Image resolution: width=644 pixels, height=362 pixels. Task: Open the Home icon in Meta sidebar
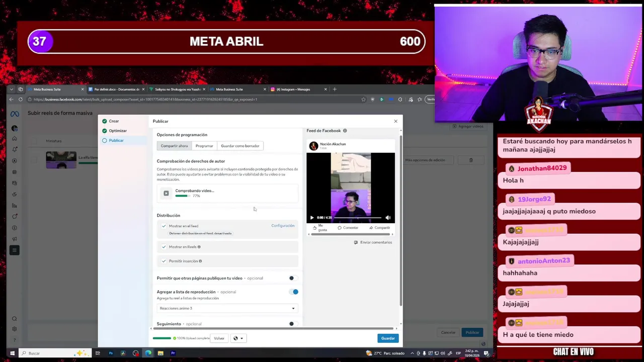click(15, 139)
